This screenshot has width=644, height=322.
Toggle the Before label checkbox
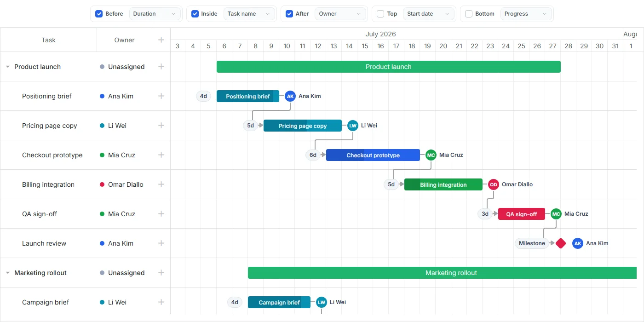click(99, 14)
